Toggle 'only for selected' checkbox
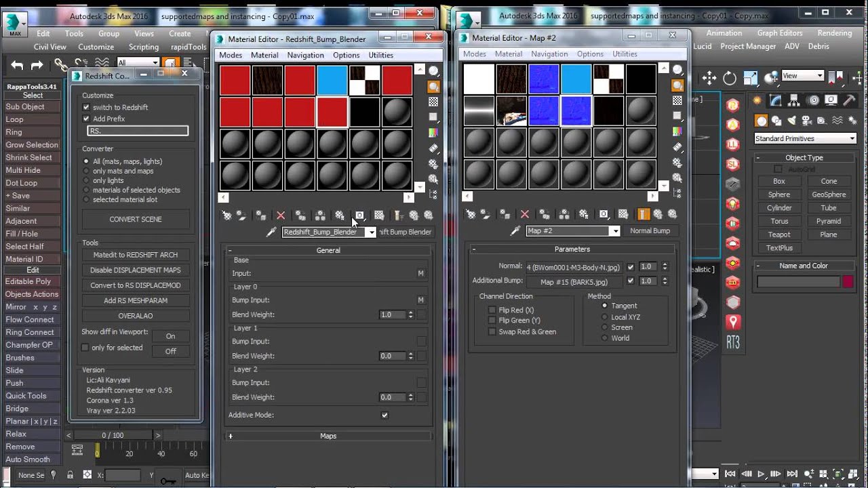The height and width of the screenshot is (488, 868). (85, 348)
